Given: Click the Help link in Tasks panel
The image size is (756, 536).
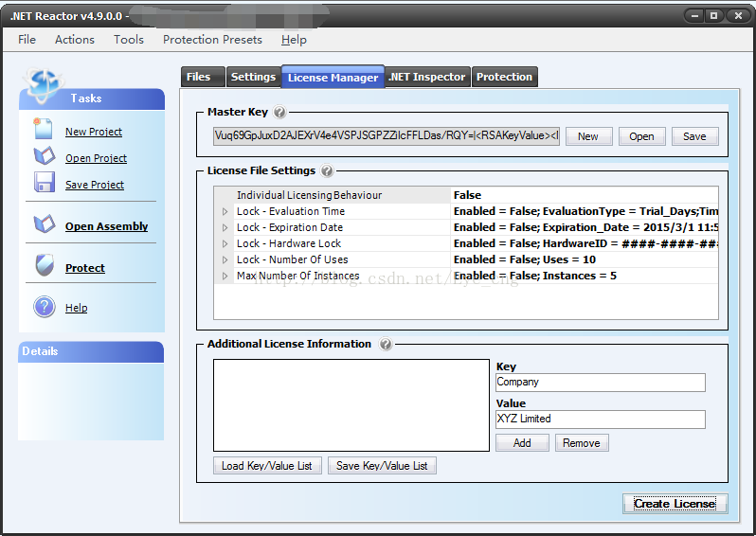Looking at the screenshot, I should (x=76, y=308).
